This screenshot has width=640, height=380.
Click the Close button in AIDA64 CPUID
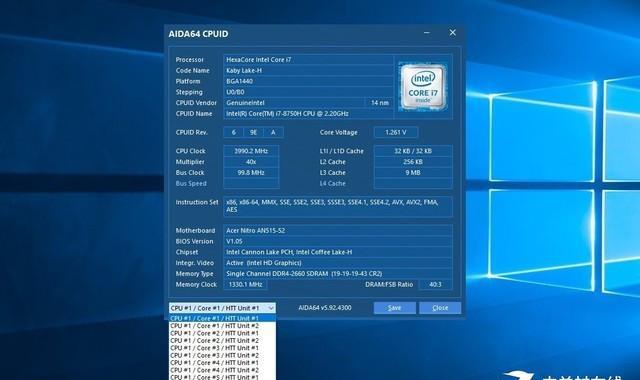tap(440, 308)
